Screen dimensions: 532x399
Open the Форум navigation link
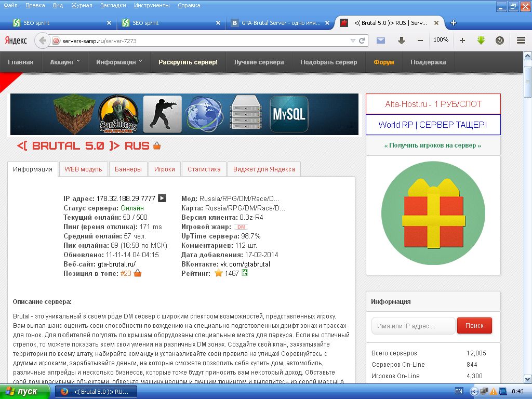coord(384,62)
